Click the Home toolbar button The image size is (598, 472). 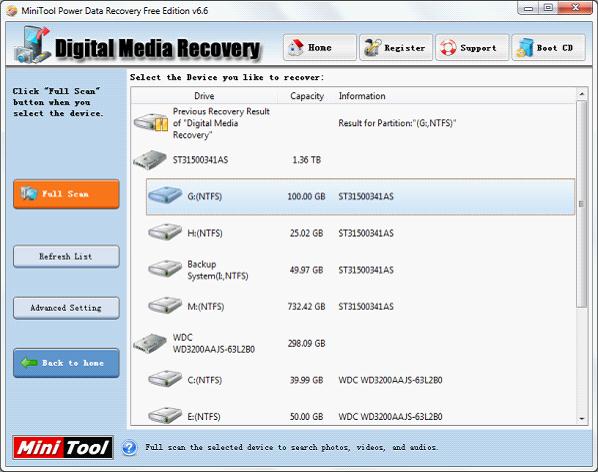tap(320, 48)
